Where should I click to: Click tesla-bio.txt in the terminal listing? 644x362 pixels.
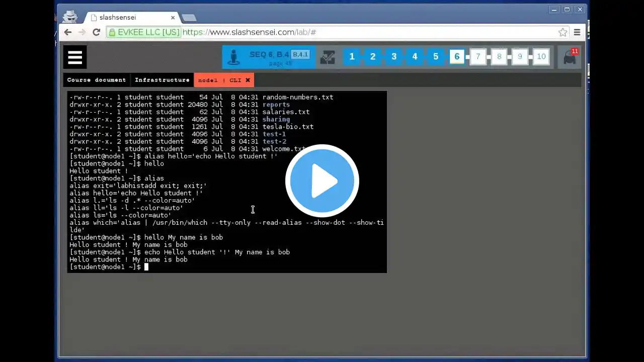(x=288, y=127)
